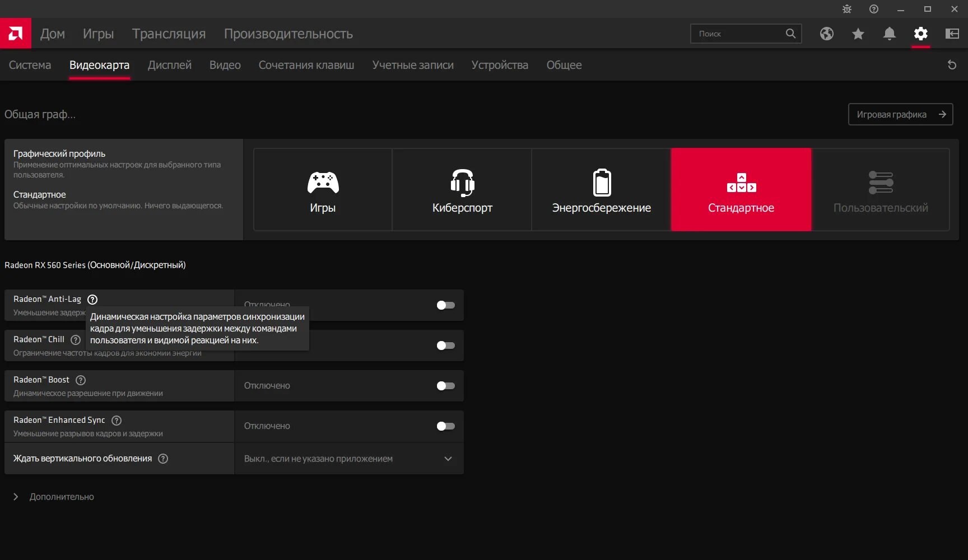968x560 pixels.
Task: Click Отключено status for Enhanced Sync
Action: 267,426
